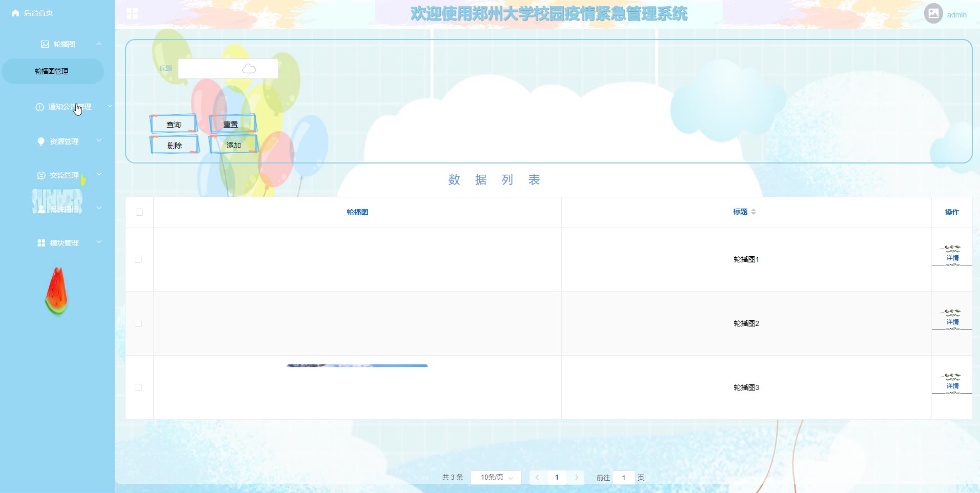Viewport: 980px width, 493px height.
Task: Click the 操作 column header
Action: (x=952, y=212)
